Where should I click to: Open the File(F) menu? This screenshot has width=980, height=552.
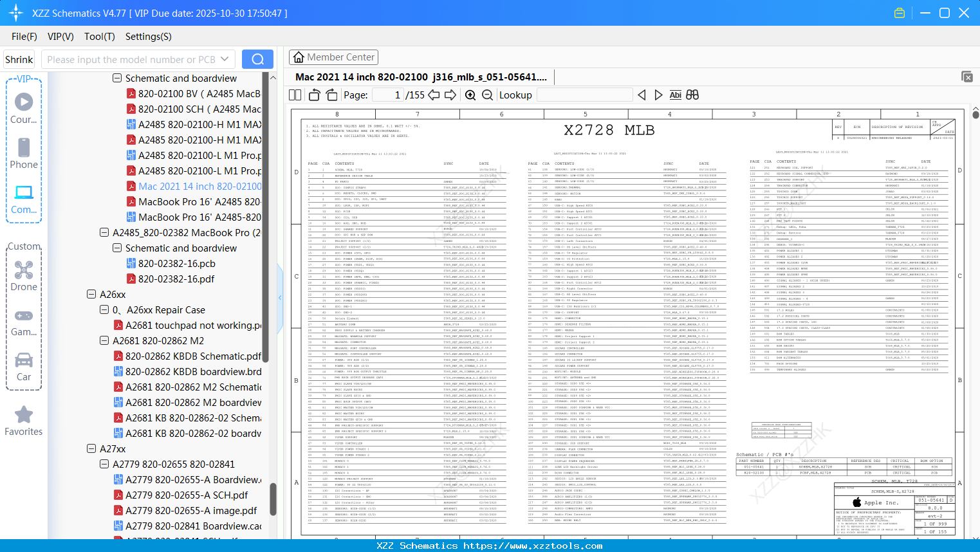coord(24,37)
